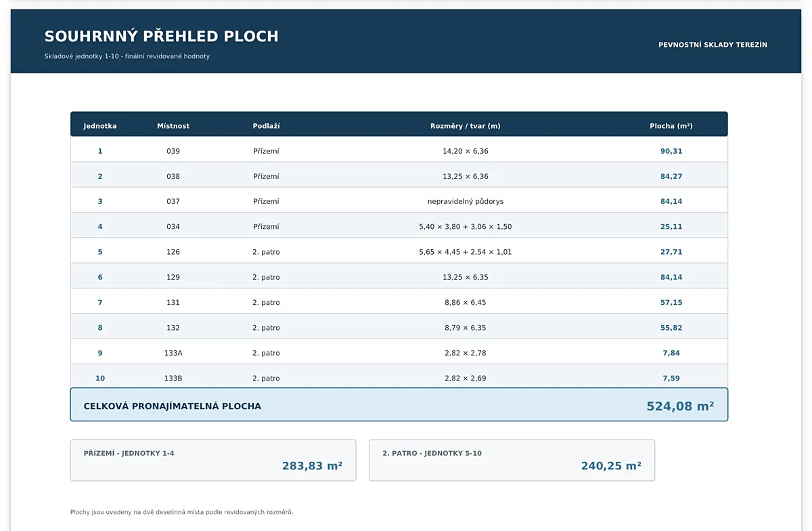
Task: Select the total area '524,08 m²'
Action: pos(680,406)
